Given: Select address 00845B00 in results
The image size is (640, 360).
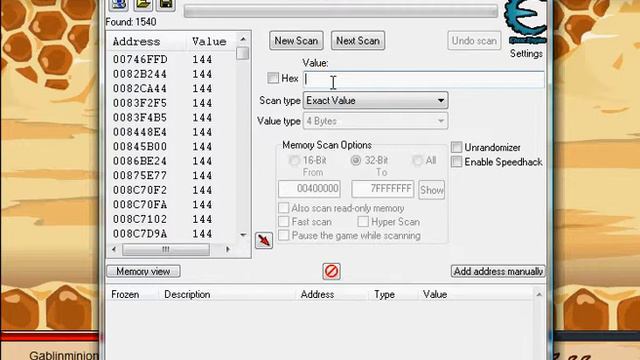Looking at the screenshot, I should (x=140, y=147).
